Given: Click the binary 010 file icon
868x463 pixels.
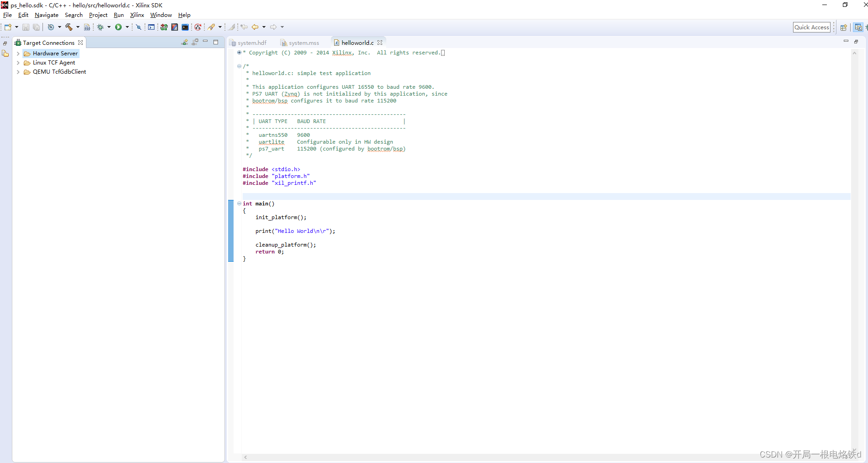Looking at the screenshot, I should tap(87, 27).
